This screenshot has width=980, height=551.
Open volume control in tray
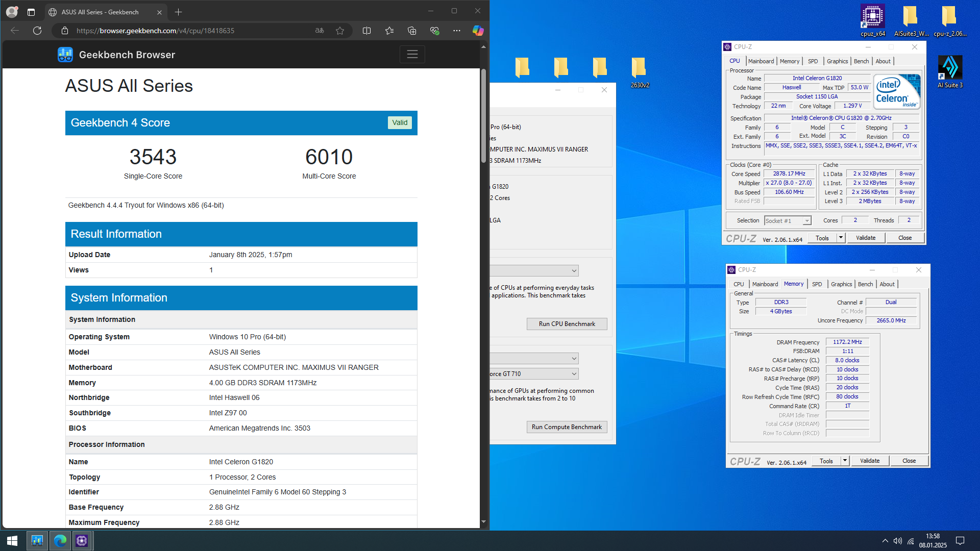point(898,541)
